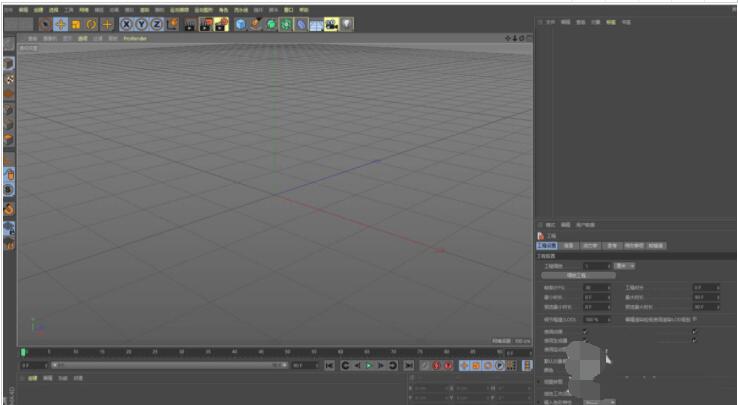This screenshot has height=405, width=738.
Task: Open the FPS field in project settings
Action: 596,287
